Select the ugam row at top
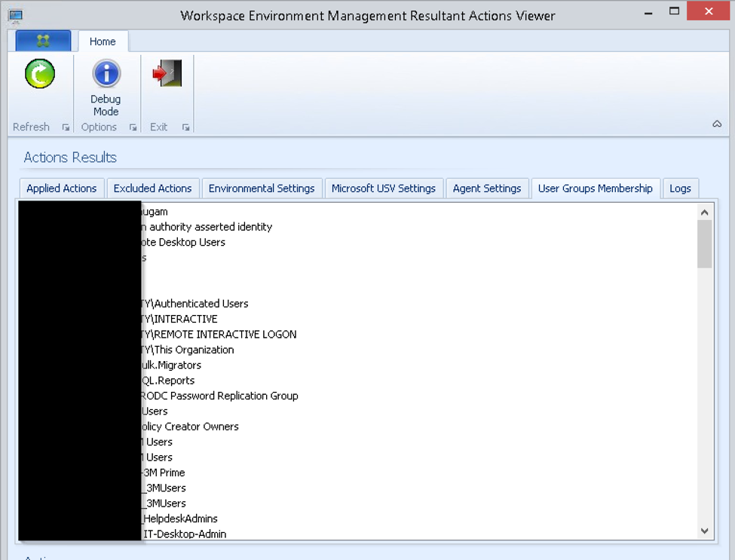Image resolution: width=735 pixels, height=560 pixels. point(359,212)
